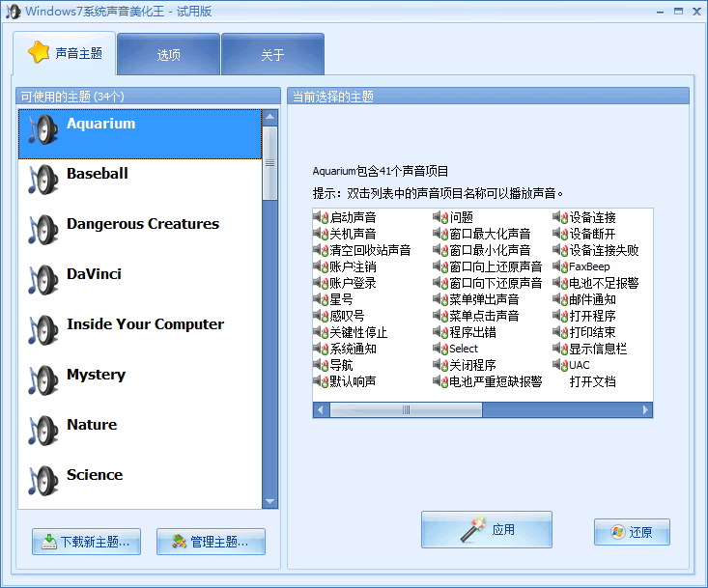Click the Mystery theme speaker icon

[x=43, y=380]
